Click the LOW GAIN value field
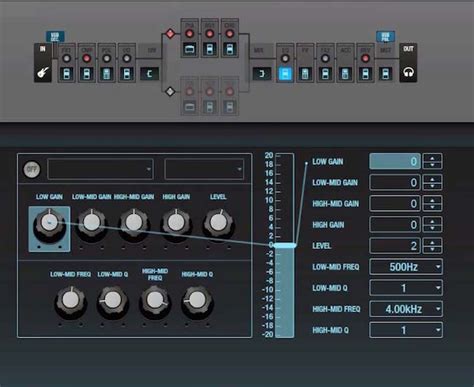 click(395, 161)
